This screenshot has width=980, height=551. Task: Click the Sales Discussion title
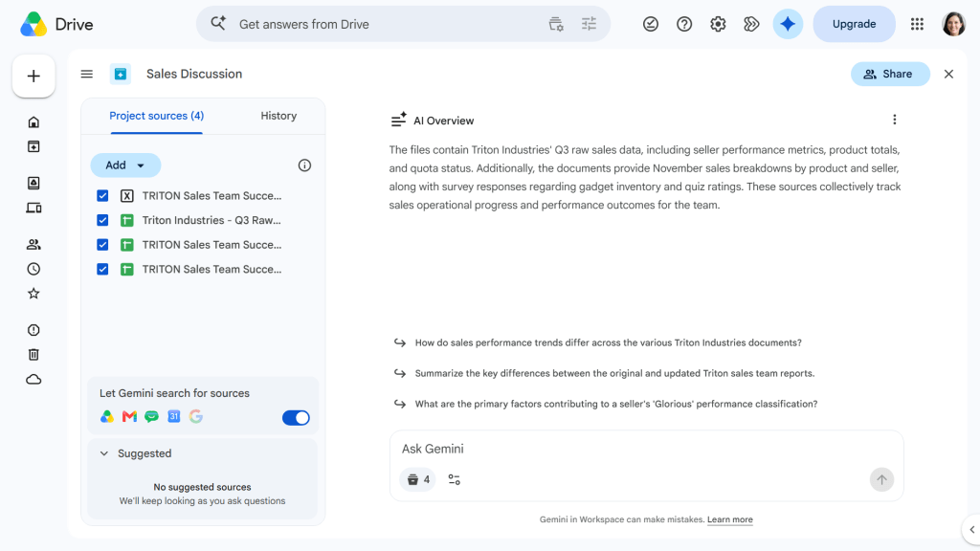click(194, 74)
